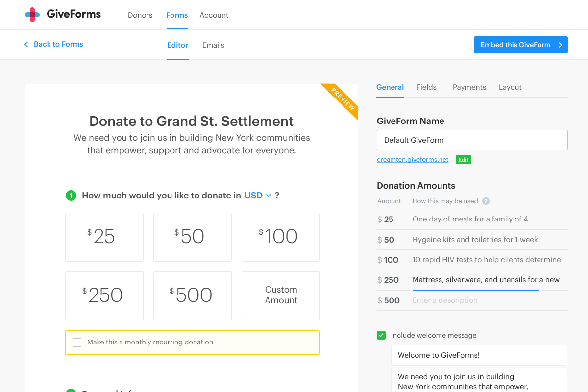Viewport: 588px width, 392px height.
Task: Click the GiveForms logo icon
Action: 32,15
